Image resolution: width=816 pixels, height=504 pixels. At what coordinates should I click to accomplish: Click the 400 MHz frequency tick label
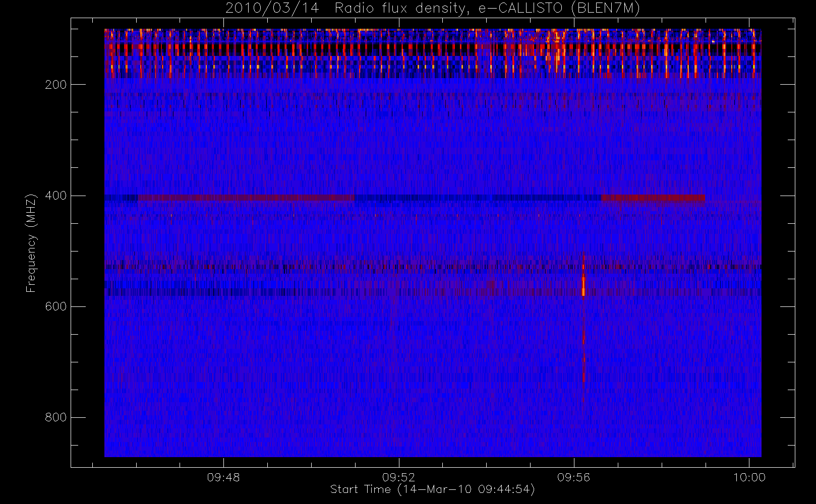coord(55,196)
